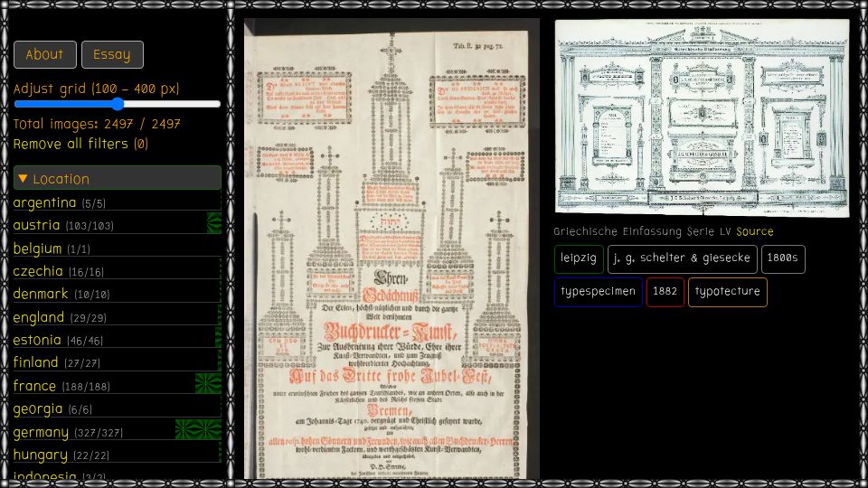Filter by georgia location
868x488 pixels.
point(52,408)
